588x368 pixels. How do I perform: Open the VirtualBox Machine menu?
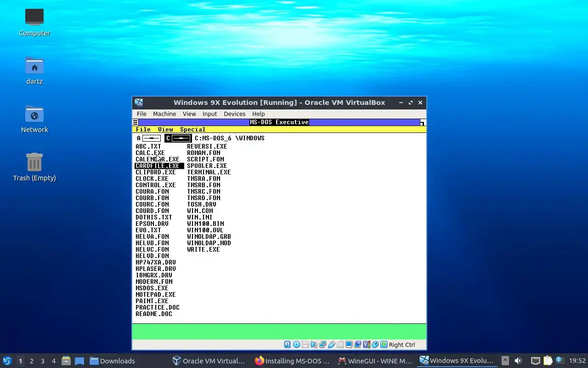[164, 114]
